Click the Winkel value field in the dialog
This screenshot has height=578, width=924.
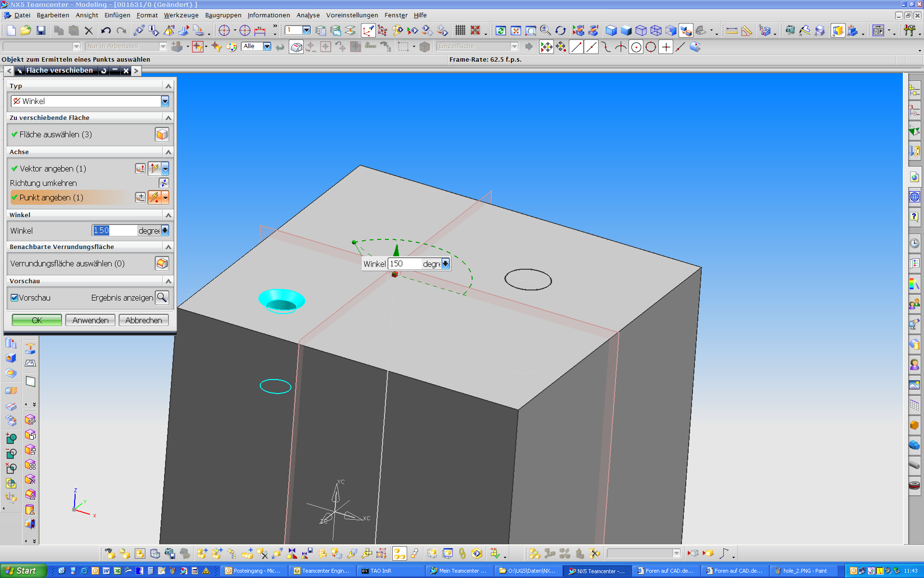point(115,230)
